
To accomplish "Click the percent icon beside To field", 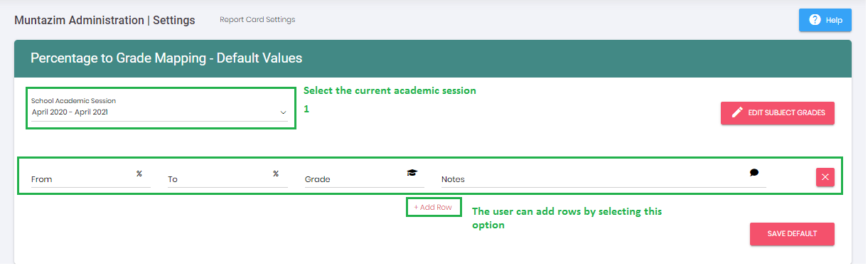I will (276, 174).
